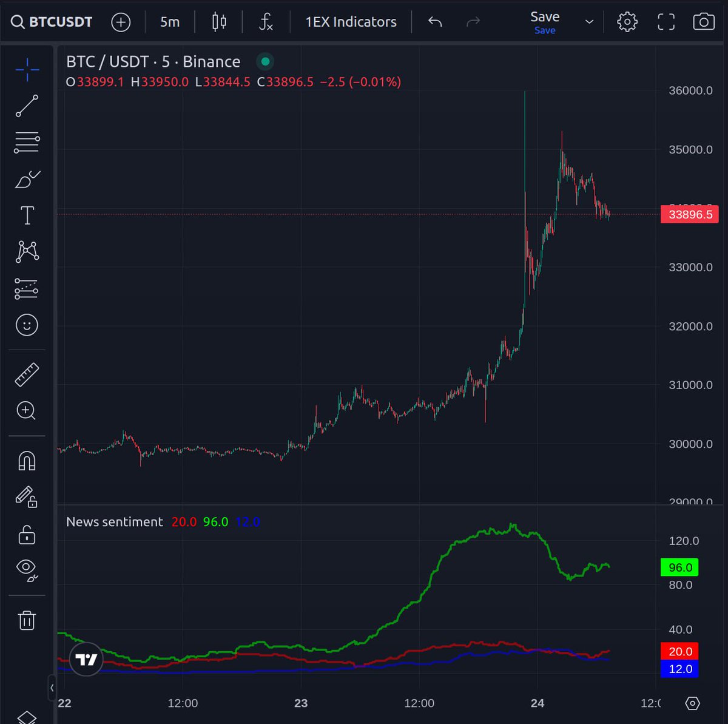
Task: Select the crosshair cursor tool
Action: [x=27, y=70]
